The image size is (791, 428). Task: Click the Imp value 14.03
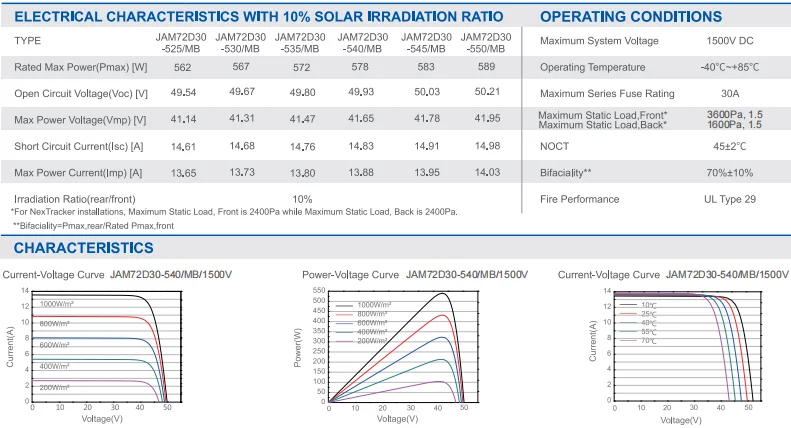[487, 172]
